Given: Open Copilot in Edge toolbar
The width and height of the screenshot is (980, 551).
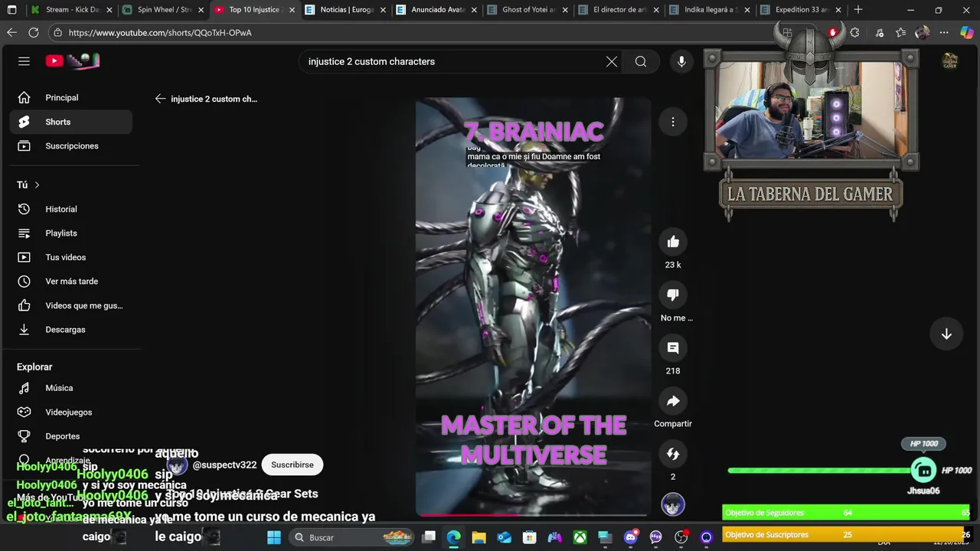Looking at the screenshot, I should coord(966,33).
